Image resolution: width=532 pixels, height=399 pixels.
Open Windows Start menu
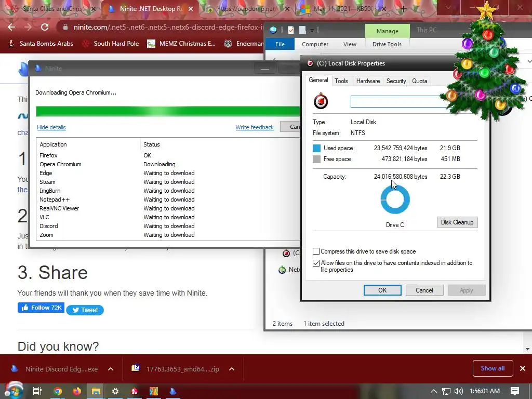click(14, 391)
